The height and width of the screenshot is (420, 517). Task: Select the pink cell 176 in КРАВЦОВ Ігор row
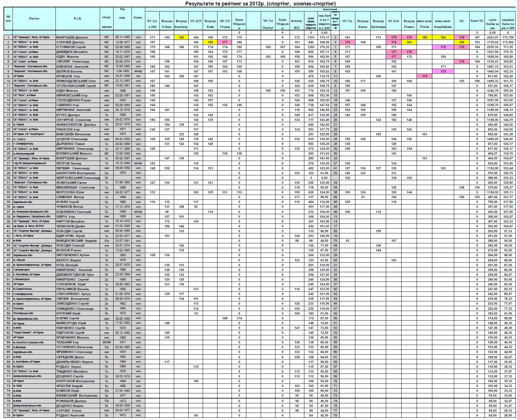[x=424, y=76]
